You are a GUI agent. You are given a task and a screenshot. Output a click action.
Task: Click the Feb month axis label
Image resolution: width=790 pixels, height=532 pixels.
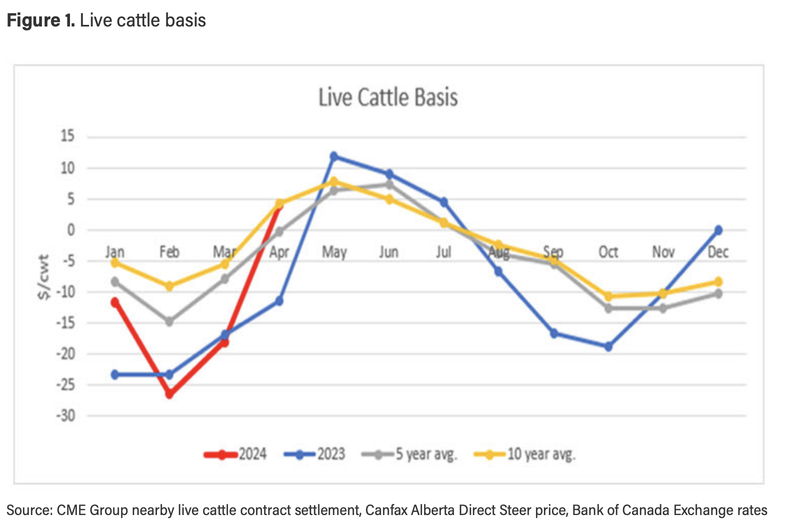point(170,252)
